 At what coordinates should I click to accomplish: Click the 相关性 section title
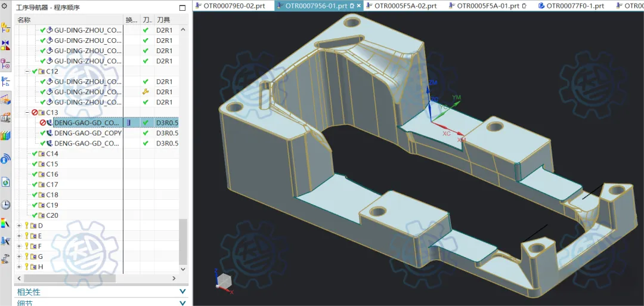point(29,292)
